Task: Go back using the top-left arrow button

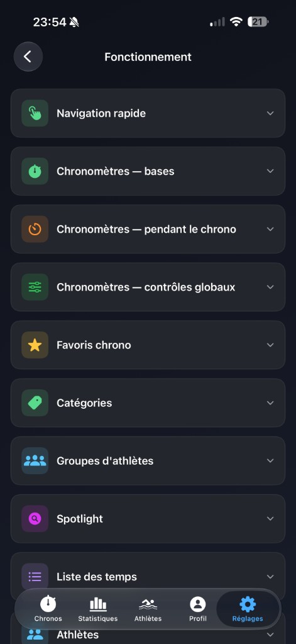Action: click(x=28, y=57)
